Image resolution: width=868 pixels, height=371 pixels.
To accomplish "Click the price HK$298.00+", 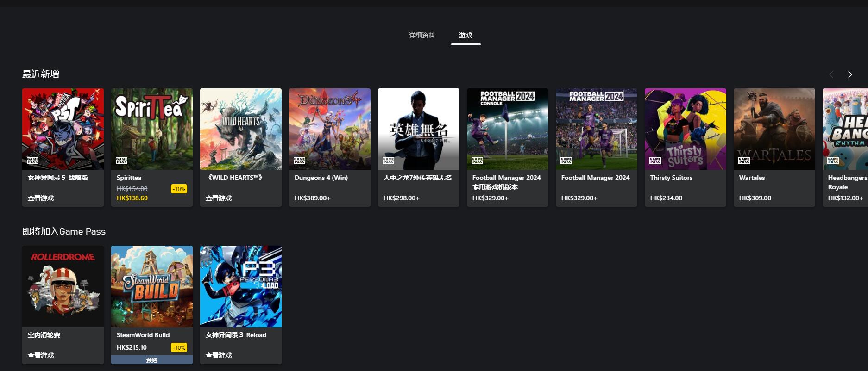I will click(x=402, y=198).
